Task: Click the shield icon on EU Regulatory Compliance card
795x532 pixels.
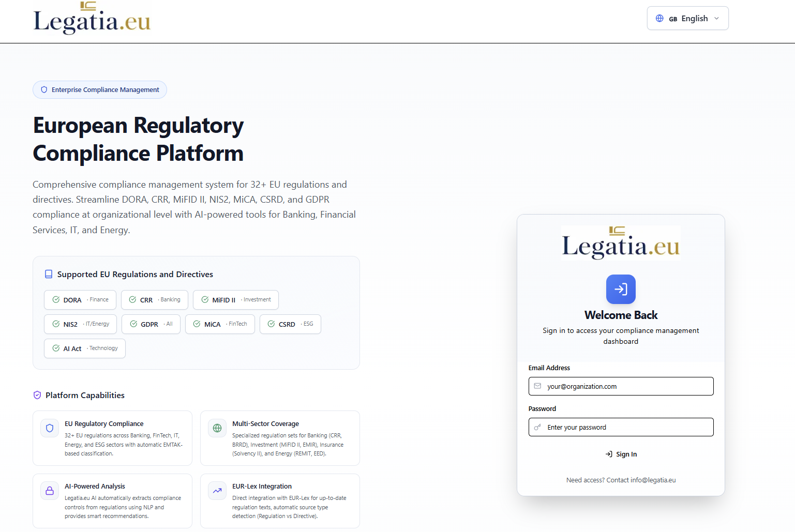Action: pyautogui.click(x=49, y=428)
